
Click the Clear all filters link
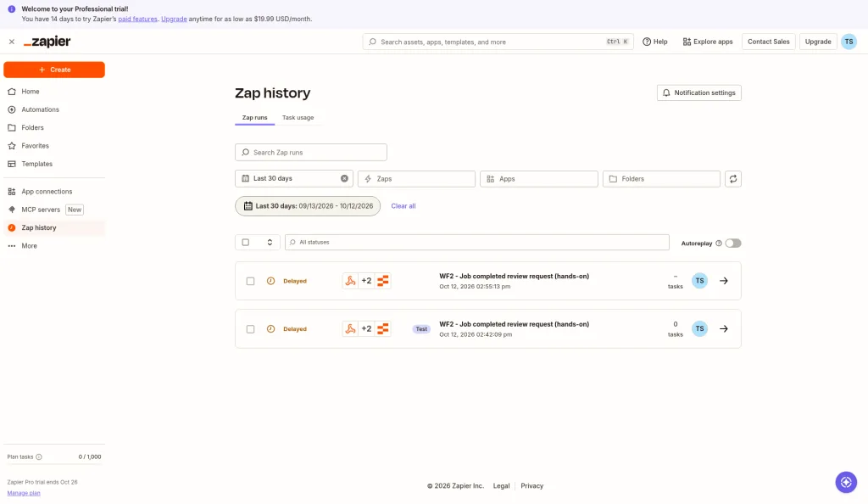[x=403, y=206]
